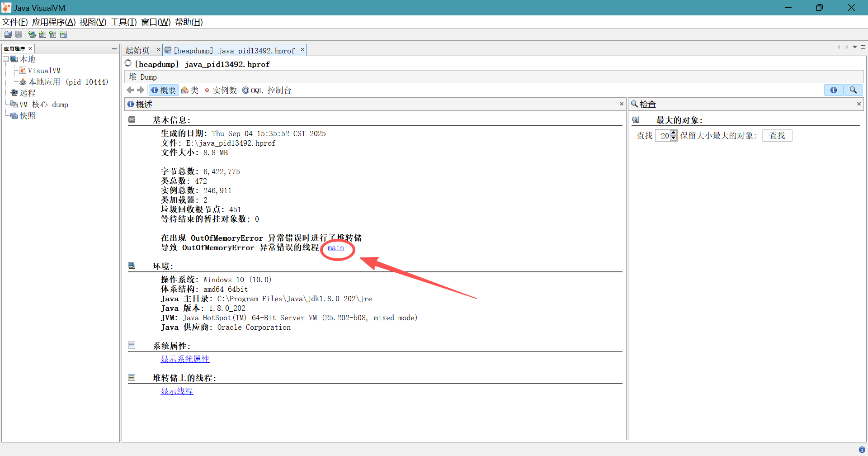Select the VM 核心 dump tree node
This screenshot has height=456, width=868.
[x=39, y=104]
